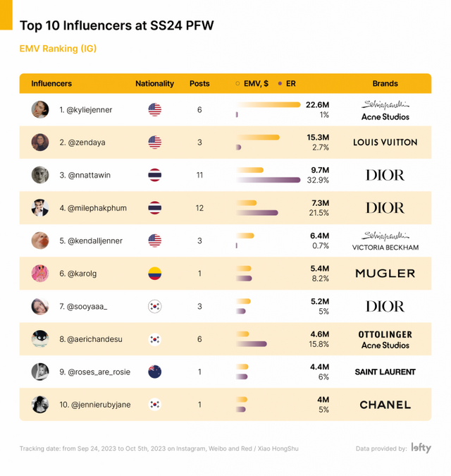Screen dimensions: 451x476
Task: Click @milephakphum profile picture
Action: [x=40, y=208]
